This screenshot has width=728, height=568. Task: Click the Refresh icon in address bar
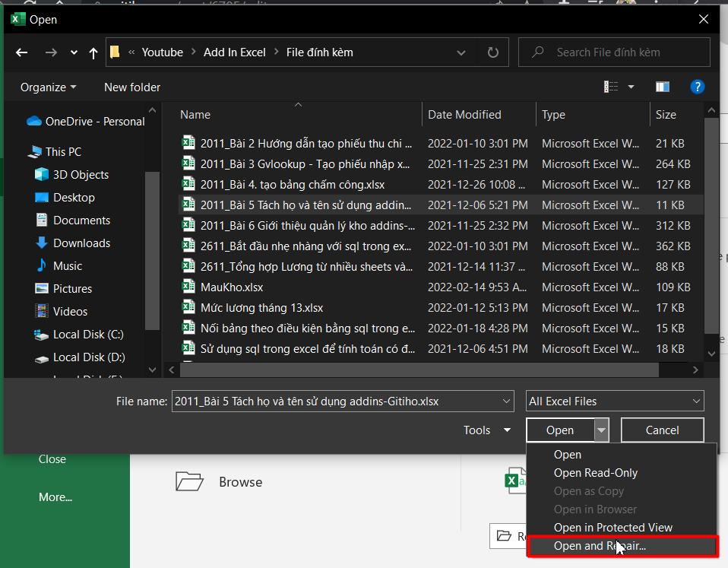(492, 52)
